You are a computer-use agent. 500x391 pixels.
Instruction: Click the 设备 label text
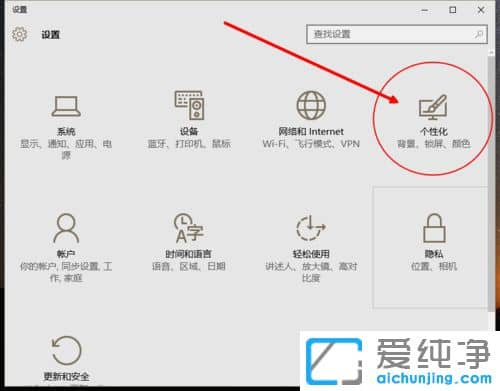pyautogui.click(x=189, y=131)
